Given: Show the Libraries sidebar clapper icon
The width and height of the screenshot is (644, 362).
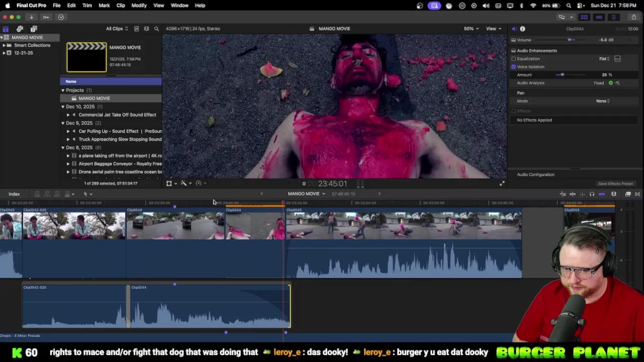Looking at the screenshot, I should pyautogui.click(x=6, y=29).
